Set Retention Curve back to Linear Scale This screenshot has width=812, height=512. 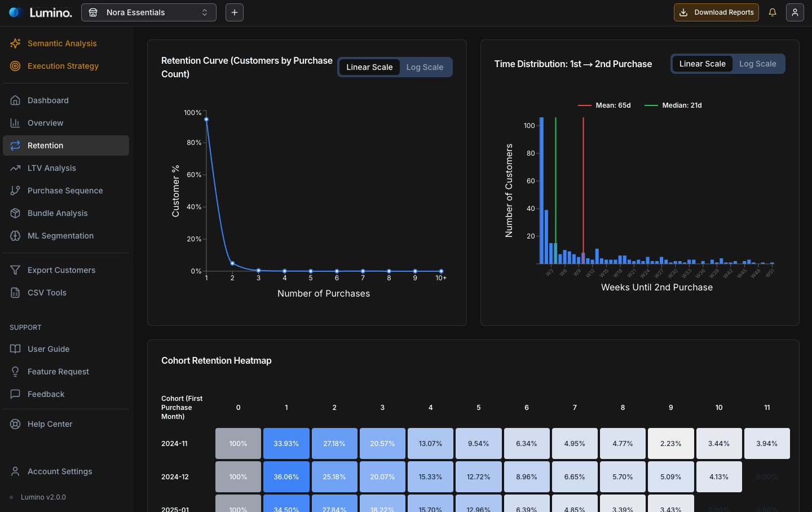click(369, 67)
